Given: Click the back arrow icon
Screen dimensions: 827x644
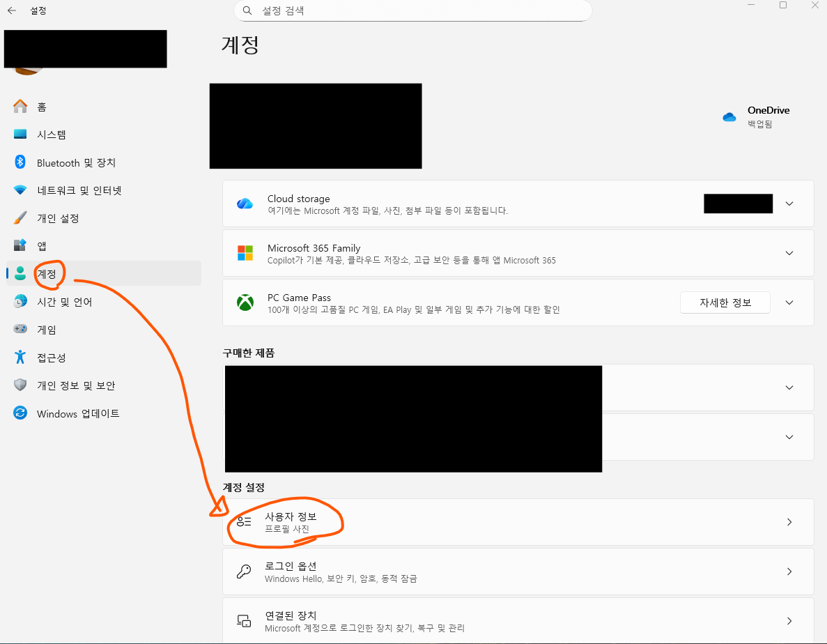Looking at the screenshot, I should [x=12, y=10].
